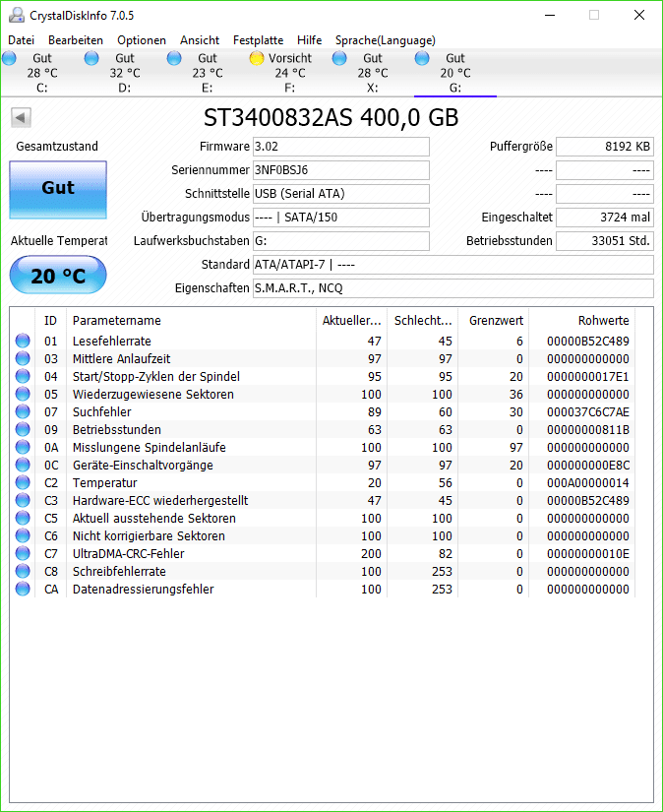Click the blue status orb for drive D:

pos(91,58)
